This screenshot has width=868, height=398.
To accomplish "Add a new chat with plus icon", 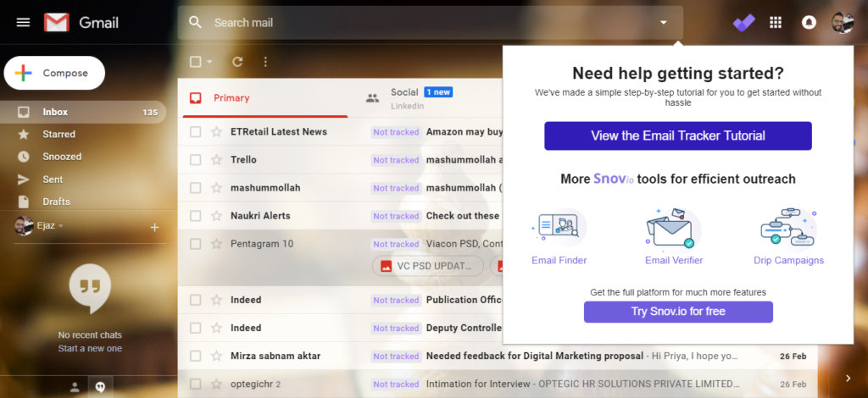I will coord(154,227).
